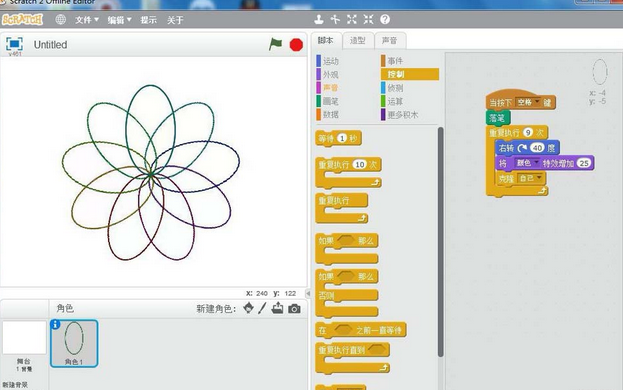623x390 pixels.
Task: Select the Grow sprite tool
Action: click(x=352, y=19)
